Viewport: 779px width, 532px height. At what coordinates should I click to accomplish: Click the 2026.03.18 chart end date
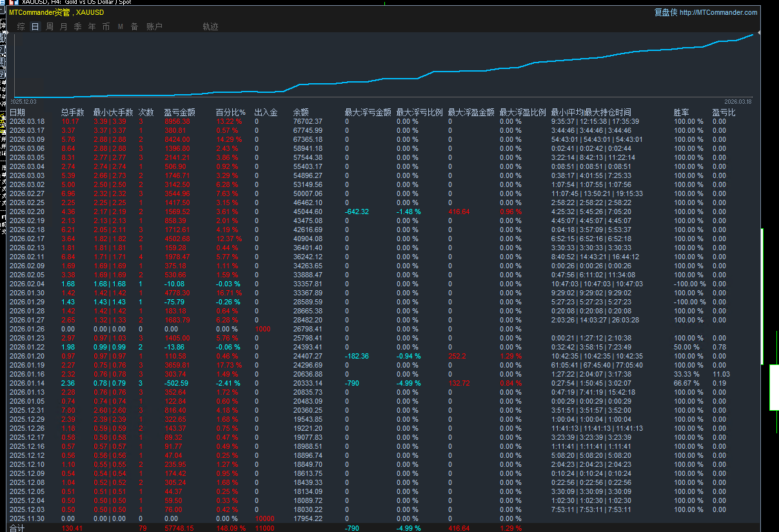[738, 102]
